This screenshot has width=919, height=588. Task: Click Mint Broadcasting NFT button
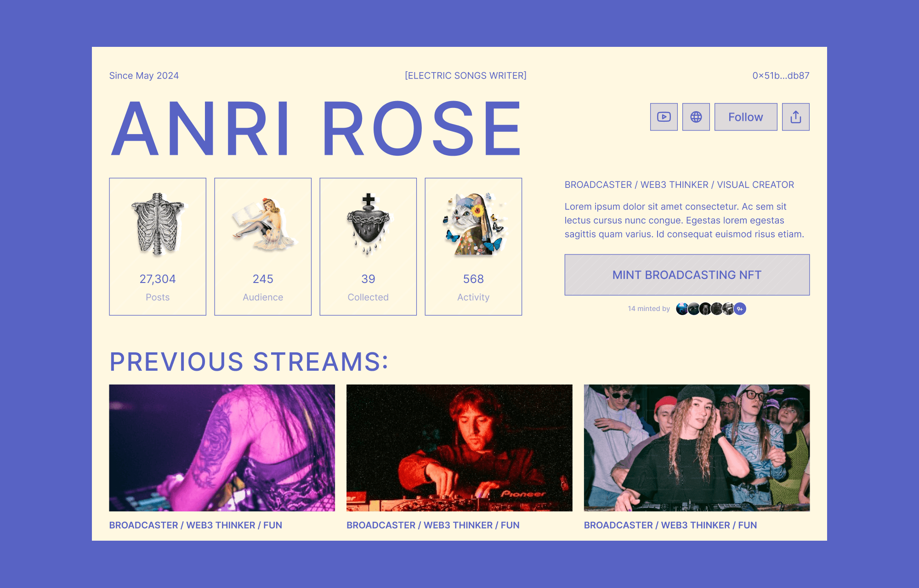point(686,275)
